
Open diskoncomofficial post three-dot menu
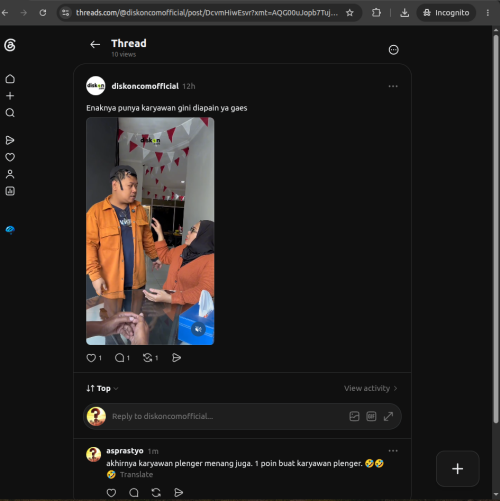pyautogui.click(x=393, y=86)
